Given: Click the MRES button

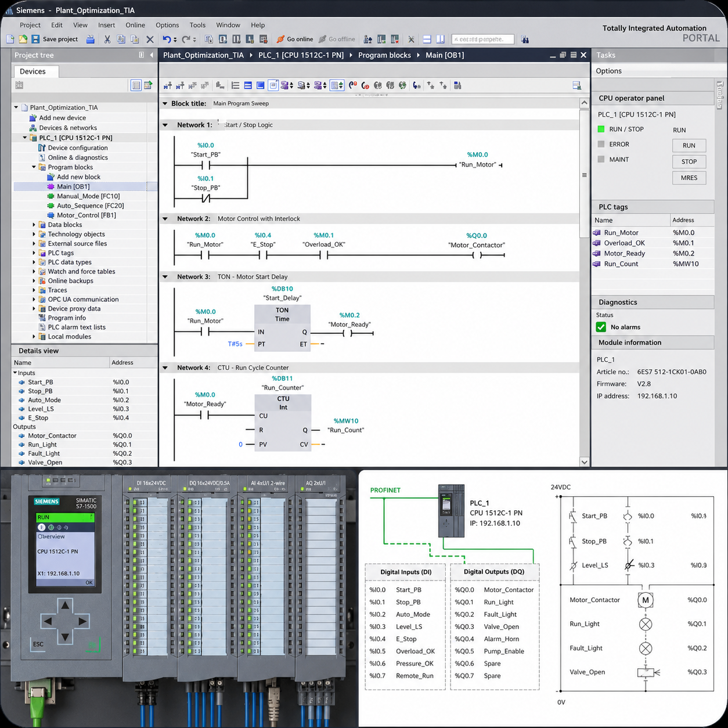Looking at the screenshot, I should 689,178.
